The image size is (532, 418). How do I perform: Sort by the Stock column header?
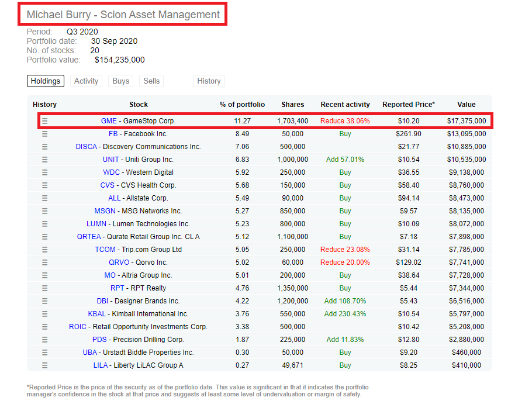pos(139,105)
